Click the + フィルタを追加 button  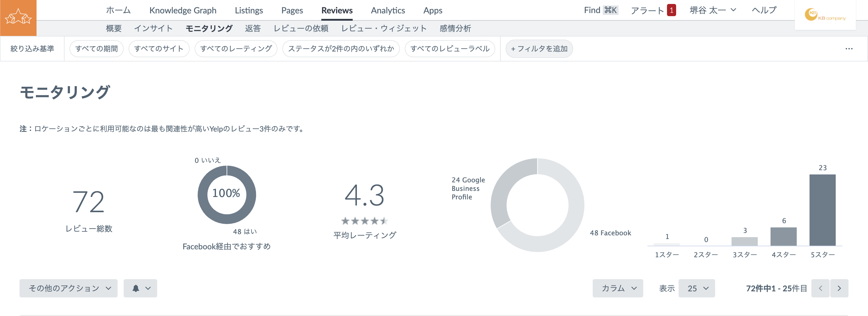pyautogui.click(x=539, y=49)
